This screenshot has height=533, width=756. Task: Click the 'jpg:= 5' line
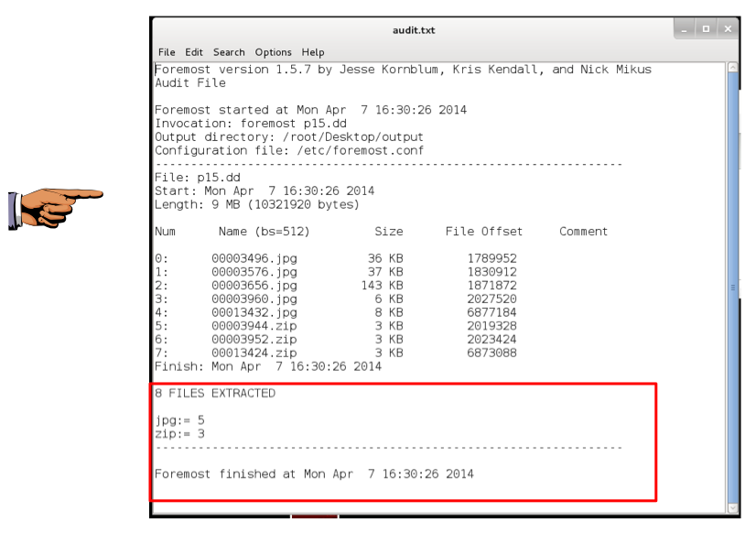(x=179, y=420)
